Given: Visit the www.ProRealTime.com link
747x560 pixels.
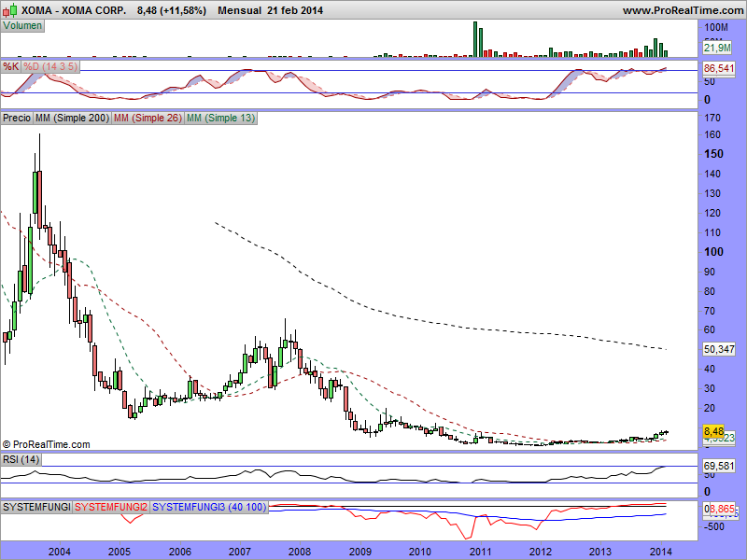Looking at the screenshot, I should click(x=684, y=10).
